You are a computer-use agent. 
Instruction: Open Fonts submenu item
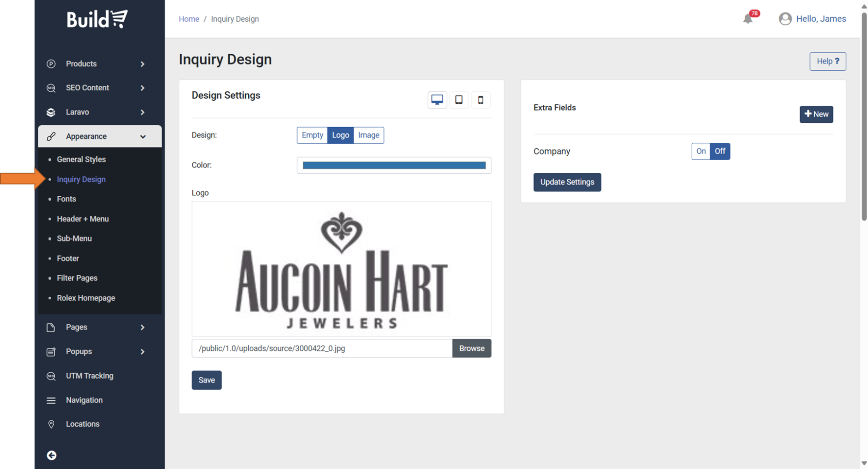(x=66, y=199)
